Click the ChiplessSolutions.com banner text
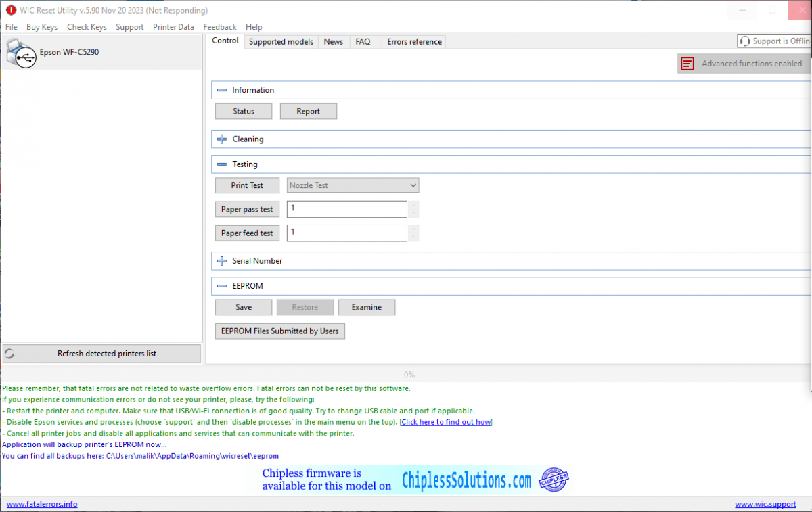Image resolution: width=812 pixels, height=512 pixels. [x=466, y=481]
